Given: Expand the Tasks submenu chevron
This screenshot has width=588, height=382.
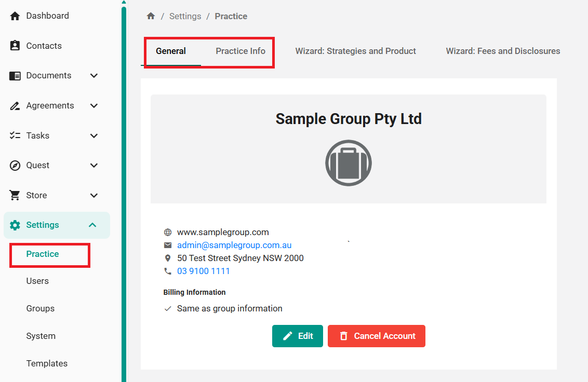Looking at the screenshot, I should tap(94, 136).
